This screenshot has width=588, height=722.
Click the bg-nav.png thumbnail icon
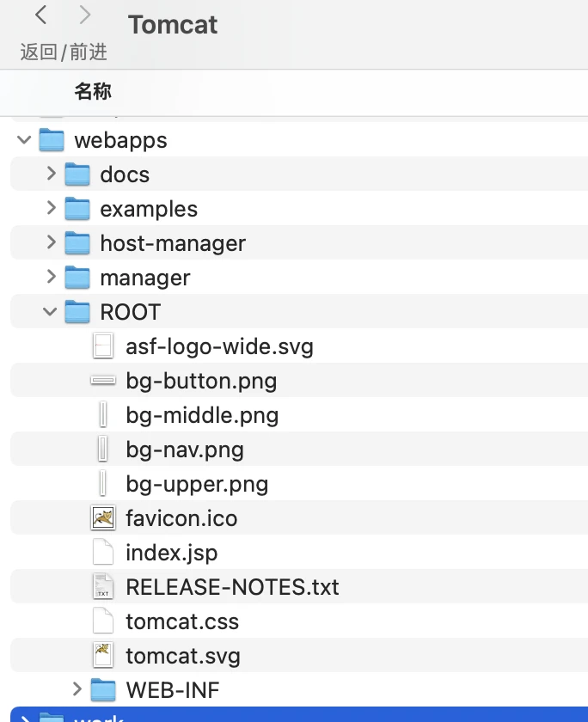pyautogui.click(x=103, y=449)
